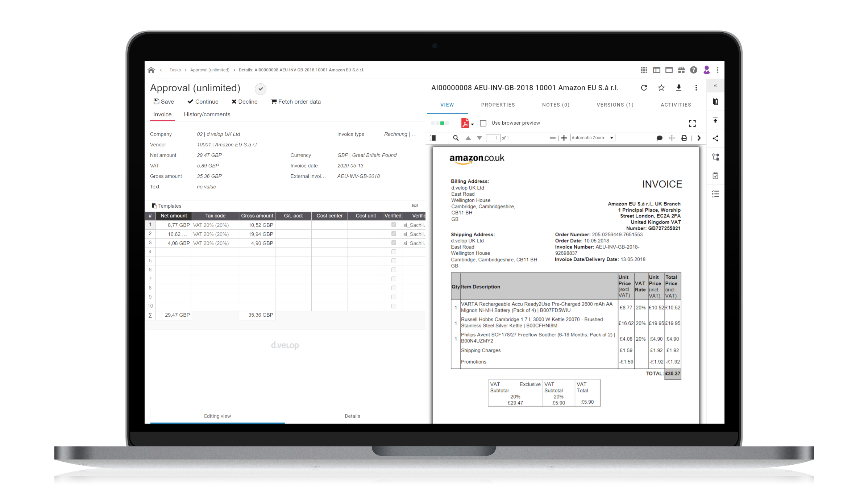Mark AI00000008 as favorite with the star
Viewport: 868px width, 499px height.
(x=661, y=88)
